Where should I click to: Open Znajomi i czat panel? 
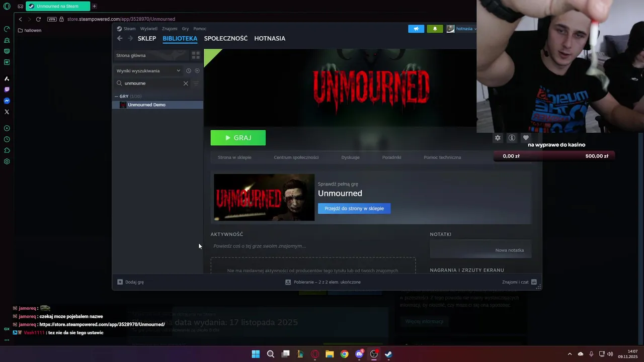coord(519,282)
